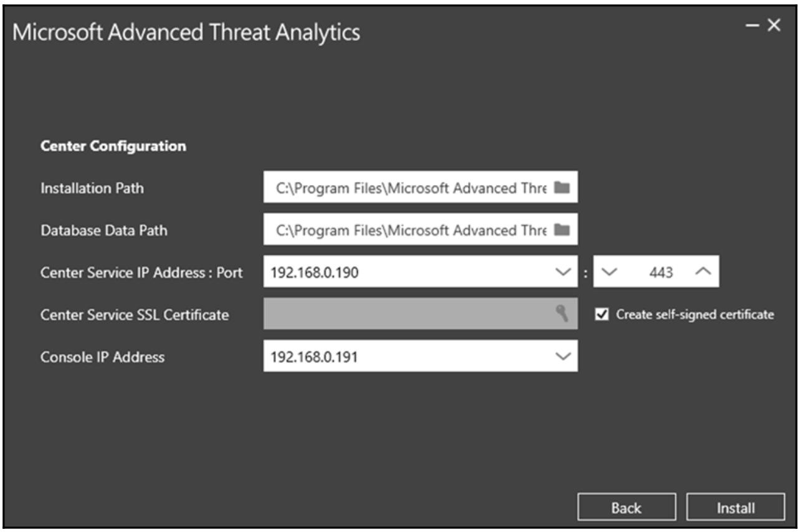Image resolution: width=800 pixels, height=532 pixels.
Task: Click the Center Configuration heading
Action: (113, 147)
